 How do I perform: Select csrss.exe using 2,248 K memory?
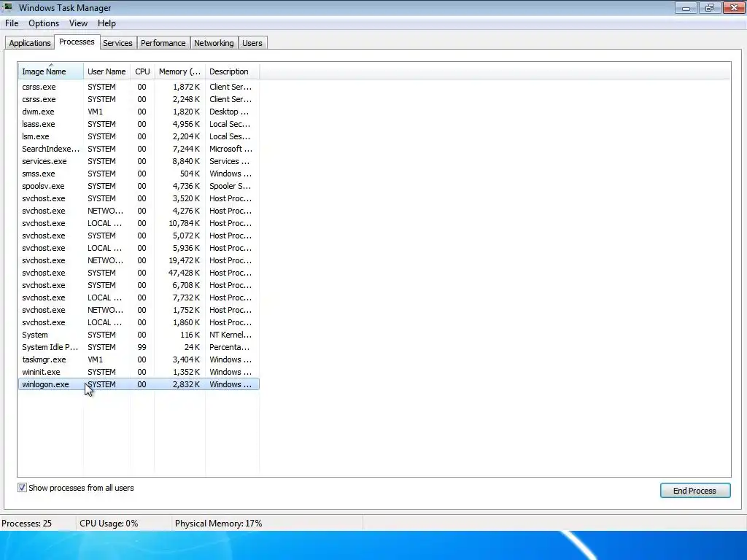(x=139, y=99)
